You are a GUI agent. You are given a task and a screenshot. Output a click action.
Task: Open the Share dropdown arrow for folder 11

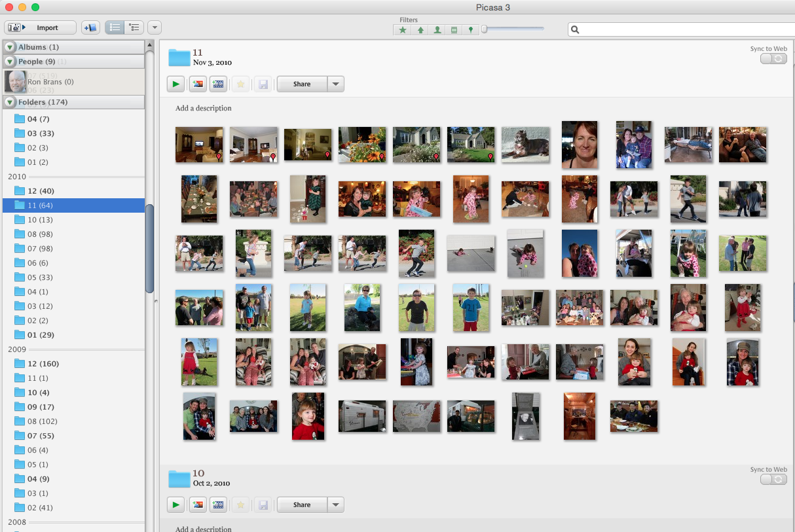pos(335,84)
